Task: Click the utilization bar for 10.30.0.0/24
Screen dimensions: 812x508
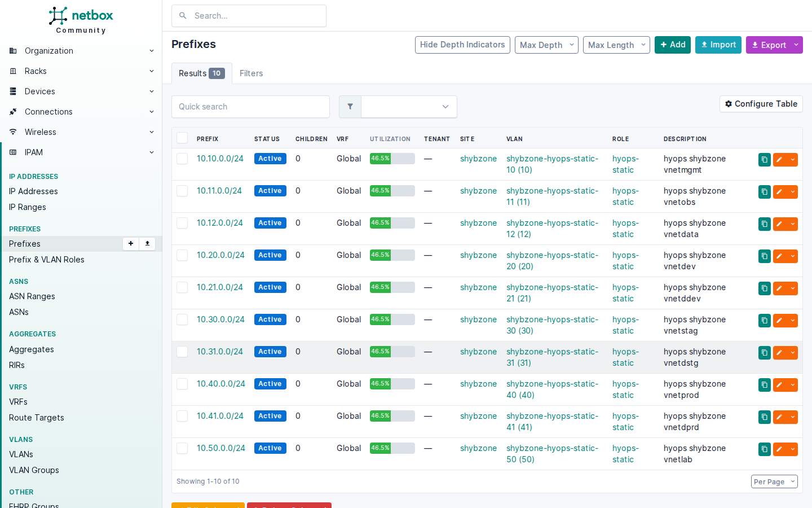Action: pos(392,319)
